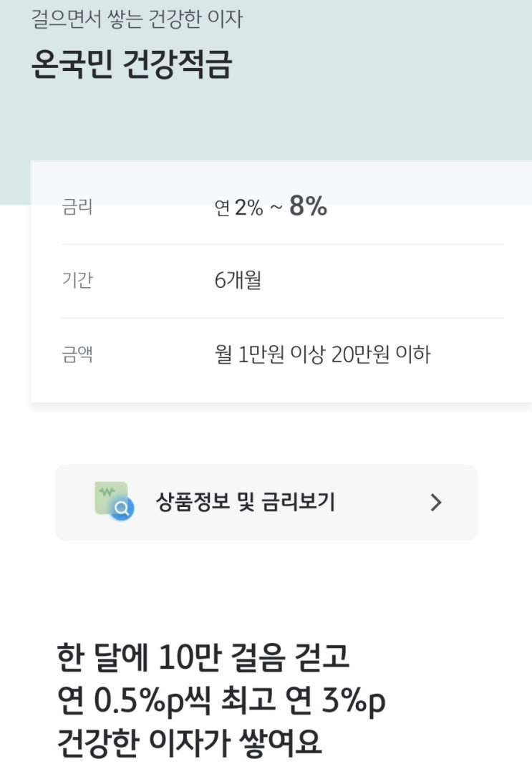Image resolution: width=532 pixels, height=764 pixels.
Task: Tap the subtitle 걸으면서 쌓는 건강한 이자
Action: 137,19
